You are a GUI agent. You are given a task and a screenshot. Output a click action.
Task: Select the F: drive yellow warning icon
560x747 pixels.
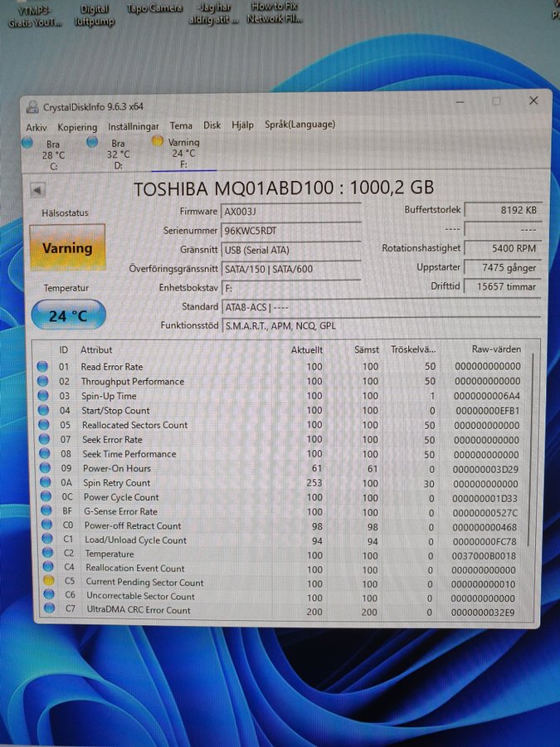[157, 141]
